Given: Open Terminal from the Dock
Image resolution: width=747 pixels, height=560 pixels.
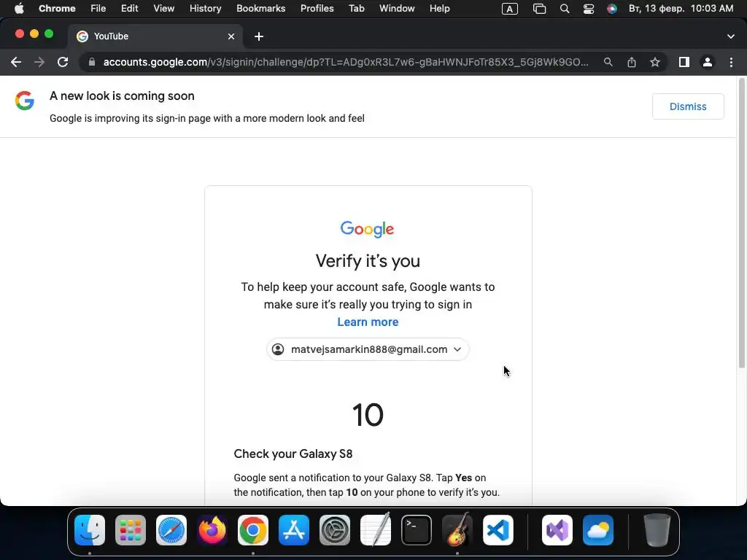Looking at the screenshot, I should click(417, 530).
